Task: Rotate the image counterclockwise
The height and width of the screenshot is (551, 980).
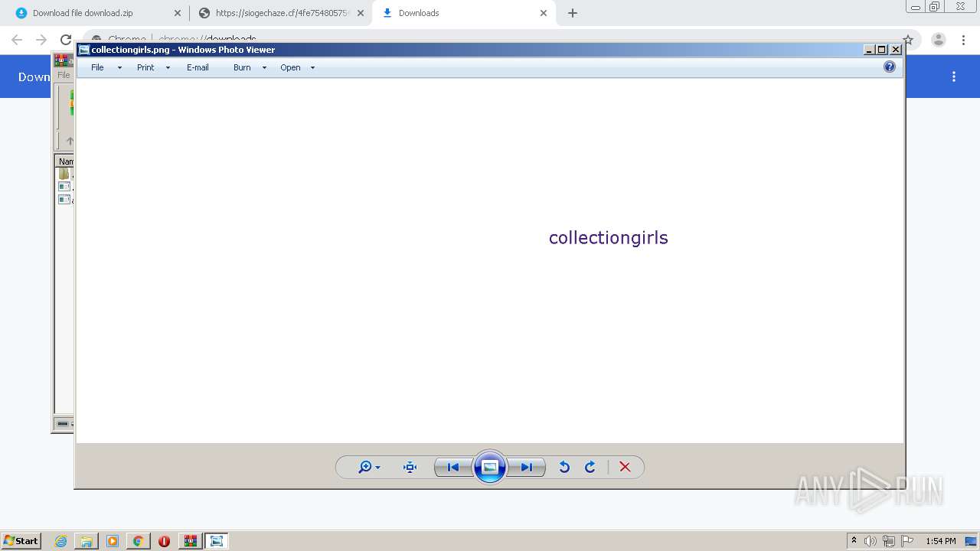Action: [564, 467]
